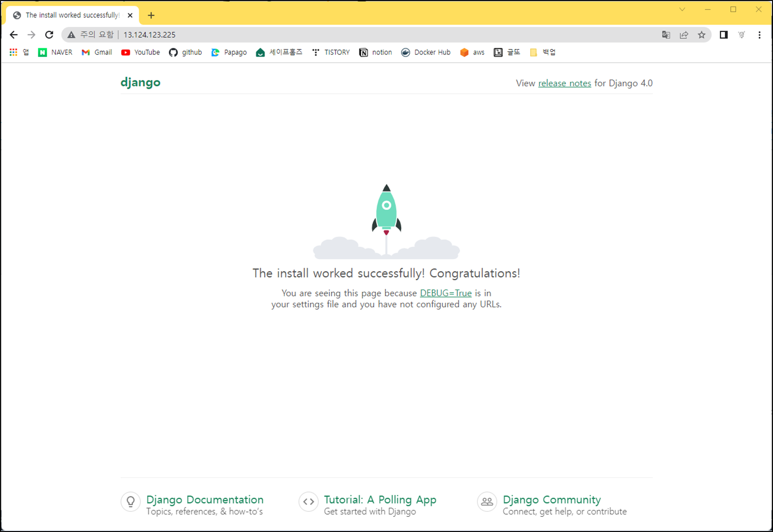
Task: Open the Django Community link
Action: point(552,499)
